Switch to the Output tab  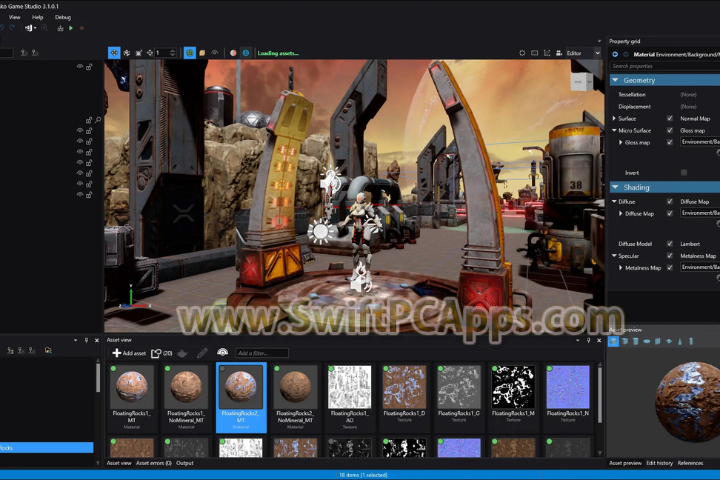[185, 463]
